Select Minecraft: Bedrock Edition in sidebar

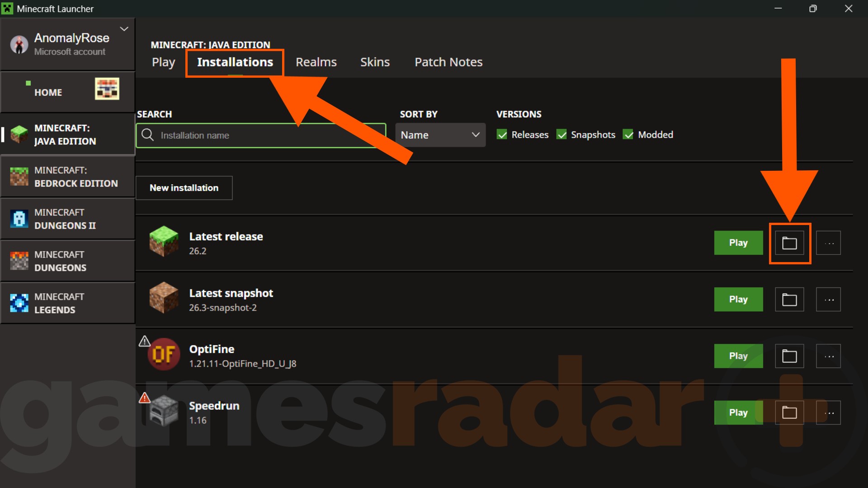click(67, 177)
